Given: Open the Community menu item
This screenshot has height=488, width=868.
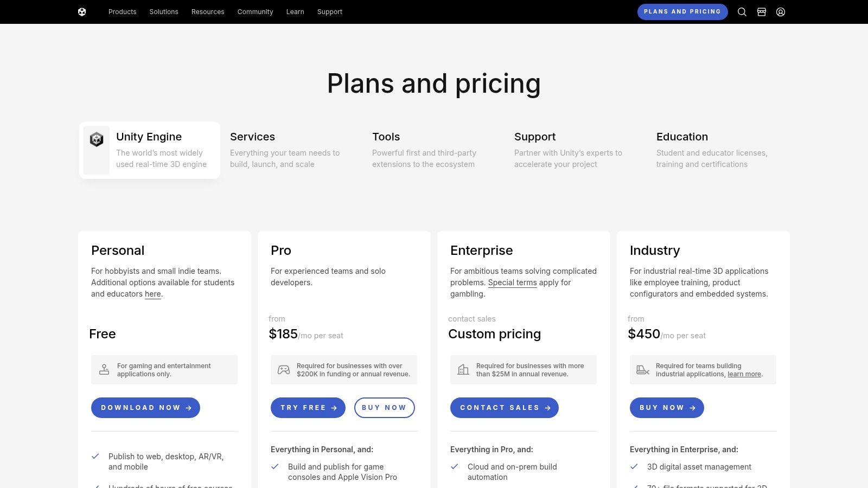Looking at the screenshot, I should point(255,12).
